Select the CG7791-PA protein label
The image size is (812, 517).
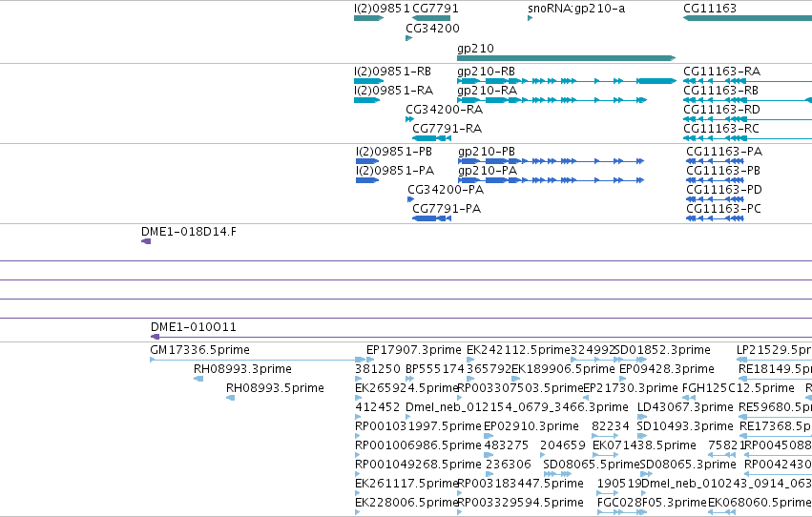[x=447, y=209]
